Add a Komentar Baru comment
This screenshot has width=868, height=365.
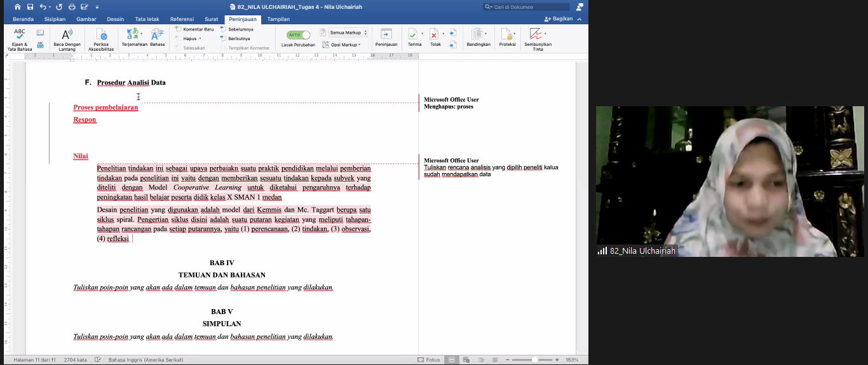click(194, 29)
